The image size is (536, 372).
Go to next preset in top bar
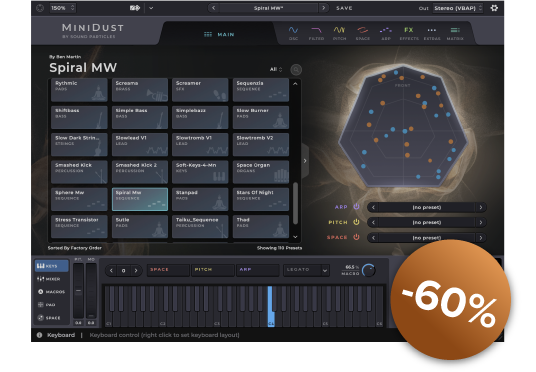(323, 8)
